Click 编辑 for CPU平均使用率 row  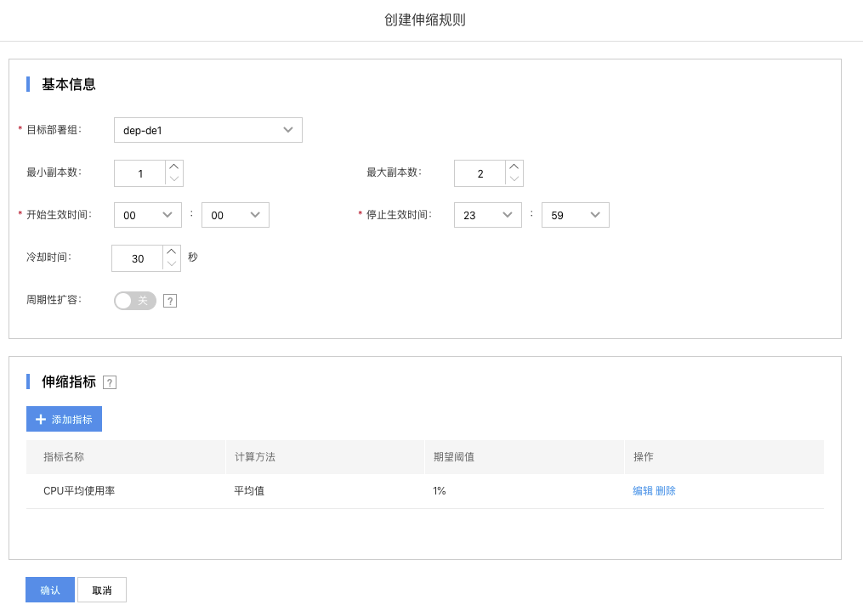642,490
